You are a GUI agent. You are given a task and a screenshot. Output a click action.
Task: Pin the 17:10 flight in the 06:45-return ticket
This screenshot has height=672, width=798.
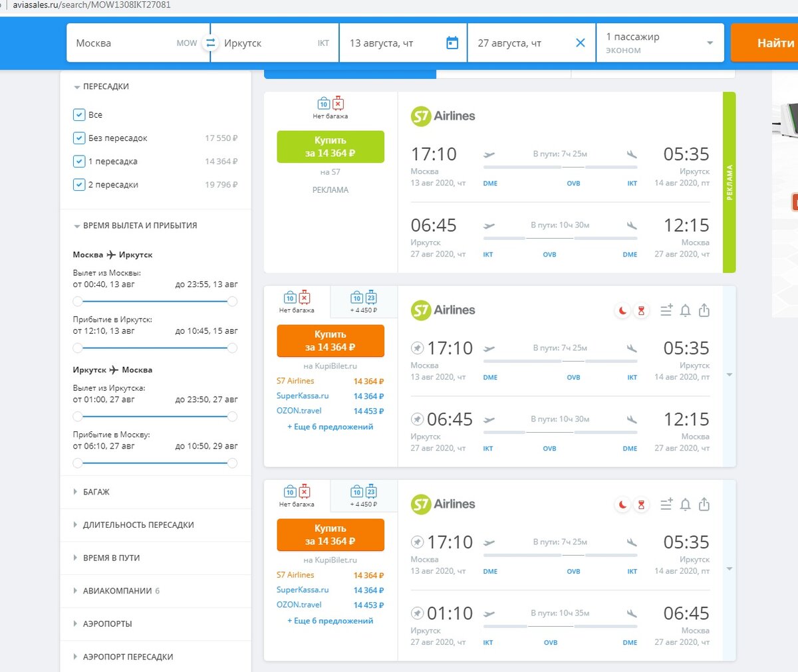pyautogui.click(x=417, y=348)
